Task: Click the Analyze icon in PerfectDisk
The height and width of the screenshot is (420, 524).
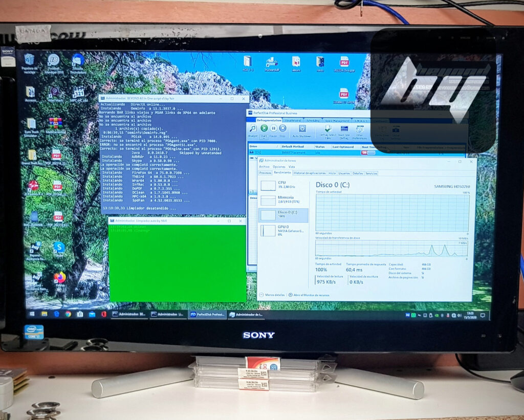Action: pos(253,129)
